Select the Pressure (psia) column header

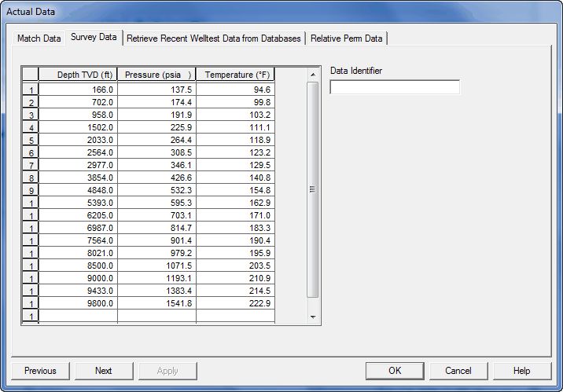(156, 75)
